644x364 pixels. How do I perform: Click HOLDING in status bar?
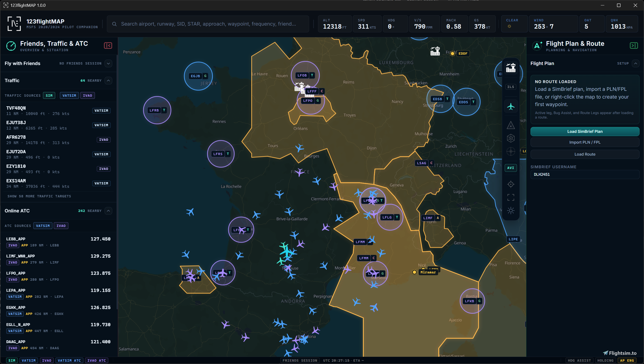(x=605, y=360)
